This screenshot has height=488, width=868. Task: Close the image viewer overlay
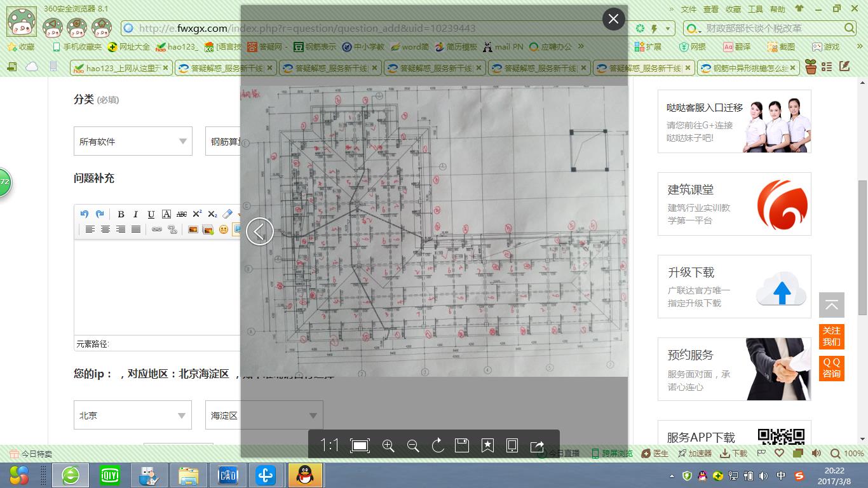(x=613, y=19)
